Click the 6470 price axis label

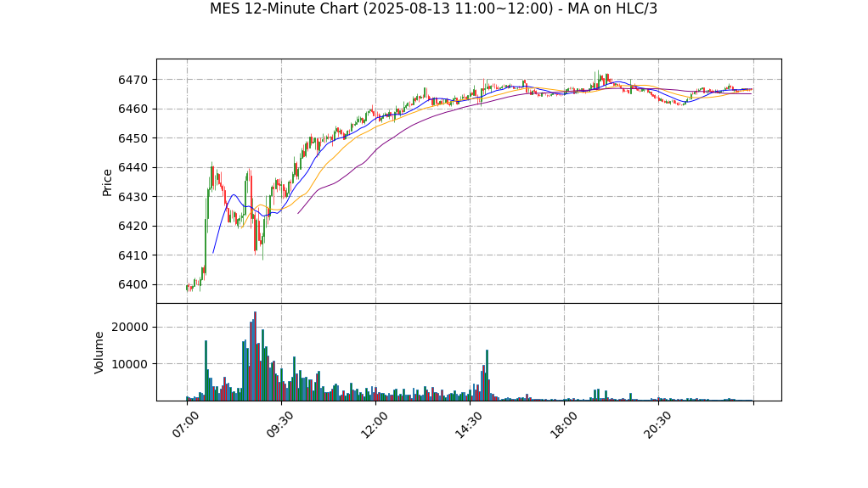pyautogui.click(x=132, y=80)
